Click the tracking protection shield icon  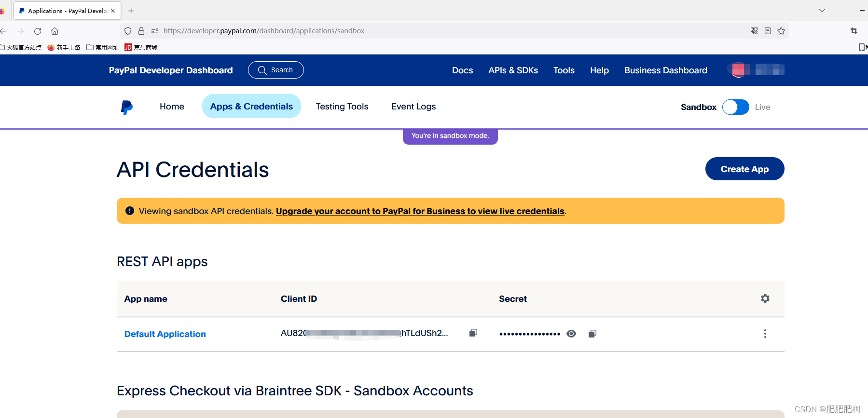128,31
